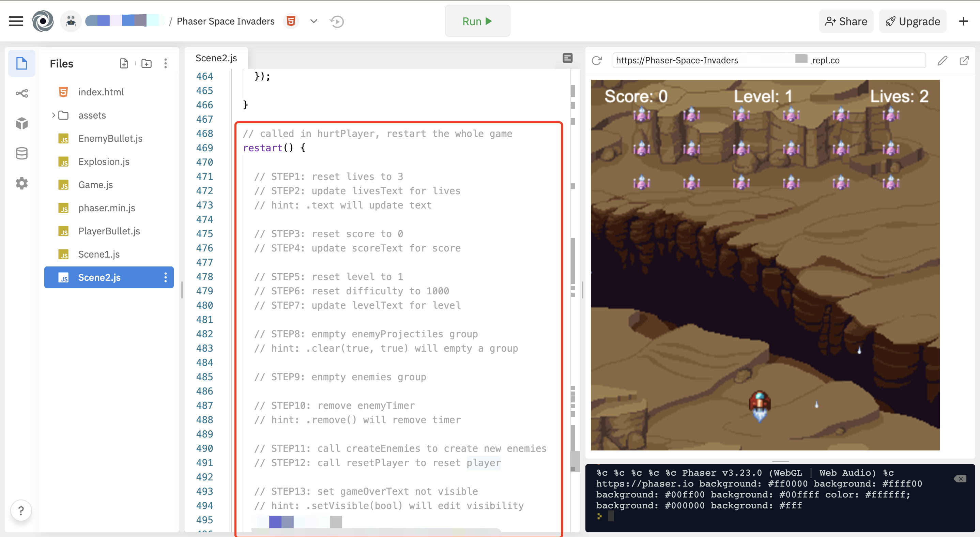Viewport: 980px width, 537px height.
Task: Open preview in new tab icon
Action: (964, 60)
